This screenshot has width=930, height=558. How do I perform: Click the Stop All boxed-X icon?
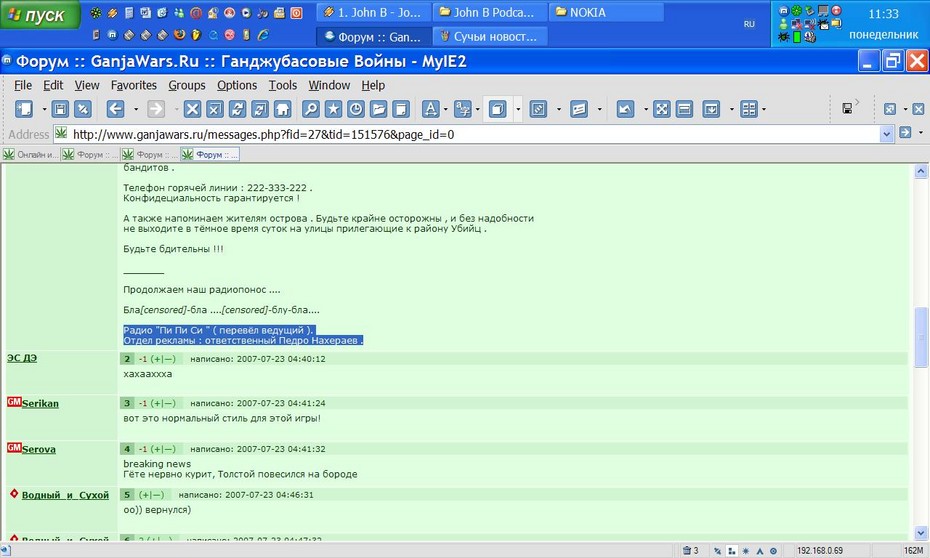(x=215, y=109)
